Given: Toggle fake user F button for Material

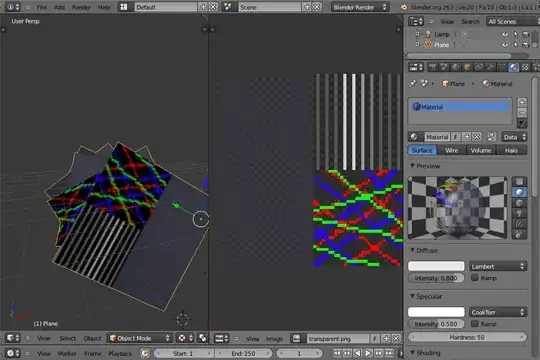Looking at the screenshot, I should pyautogui.click(x=456, y=137).
